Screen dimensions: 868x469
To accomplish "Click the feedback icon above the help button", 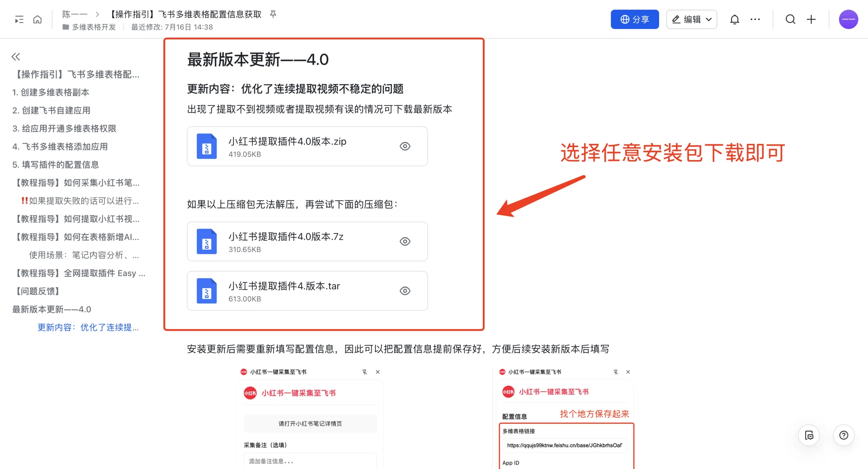I will point(809,435).
